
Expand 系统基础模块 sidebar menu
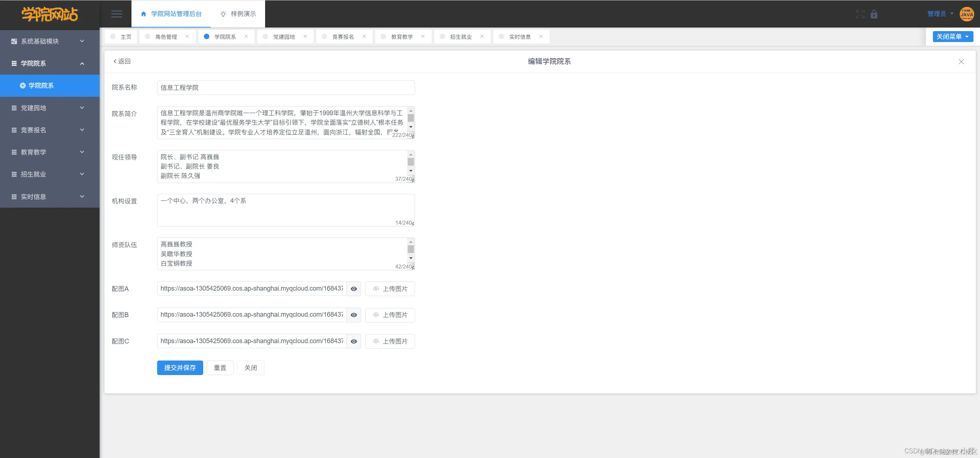[50, 41]
